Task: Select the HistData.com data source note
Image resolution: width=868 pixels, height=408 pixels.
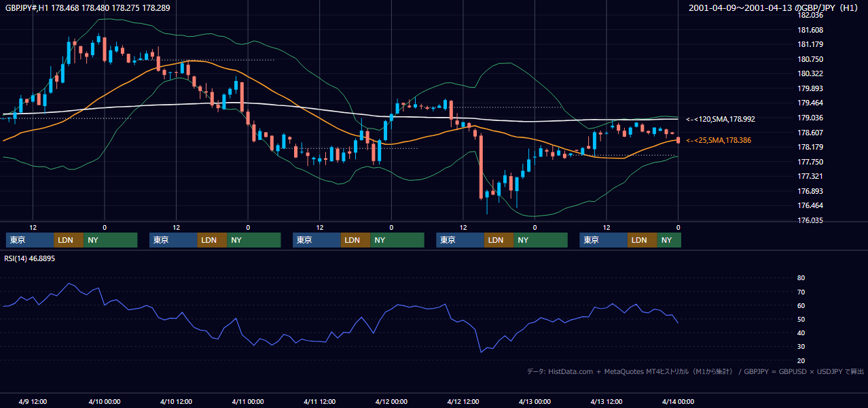Action: pyautogui.click(x=695, y=371)
